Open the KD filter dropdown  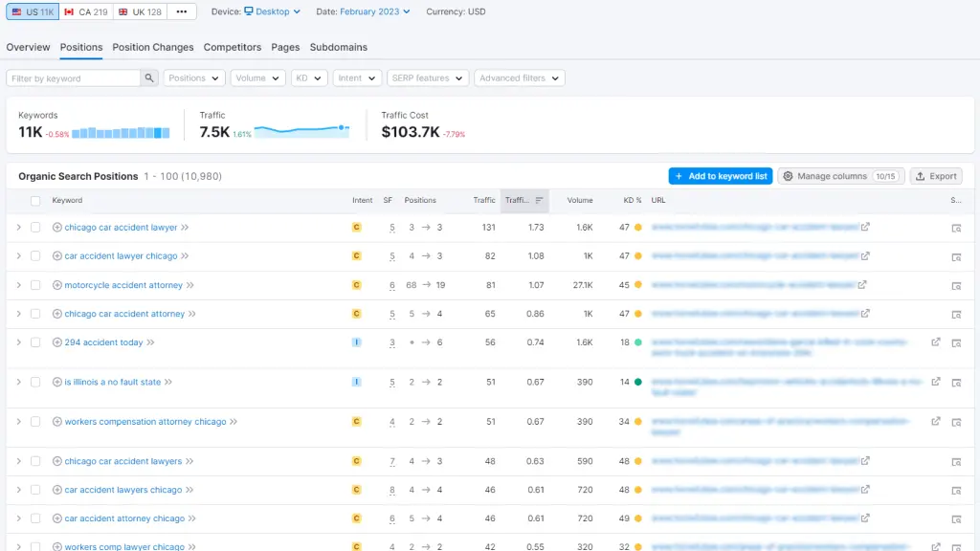[309, 78]
